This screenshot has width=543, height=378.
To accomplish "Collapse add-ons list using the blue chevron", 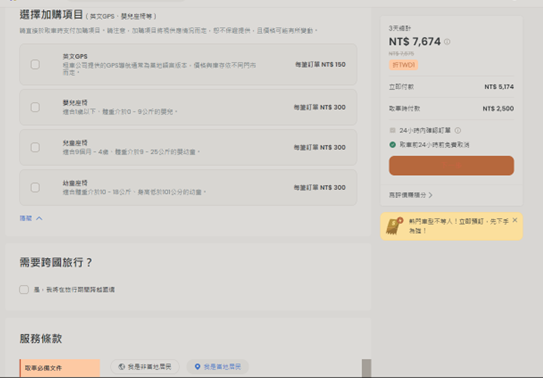I will tap(39, 218).
